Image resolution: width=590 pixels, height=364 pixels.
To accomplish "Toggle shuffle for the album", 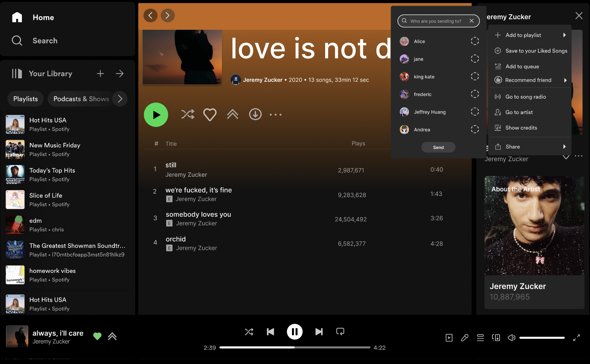I will [x=188, y=114].
